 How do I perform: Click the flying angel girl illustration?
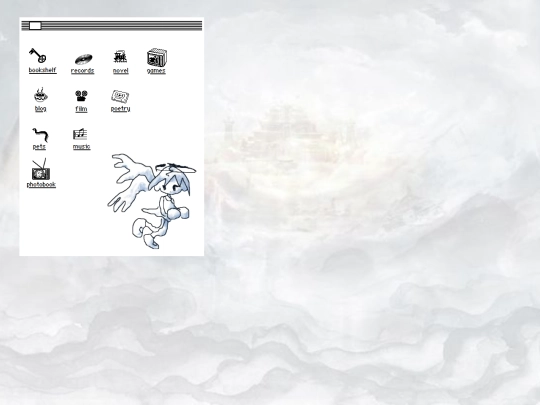[152, 201]
